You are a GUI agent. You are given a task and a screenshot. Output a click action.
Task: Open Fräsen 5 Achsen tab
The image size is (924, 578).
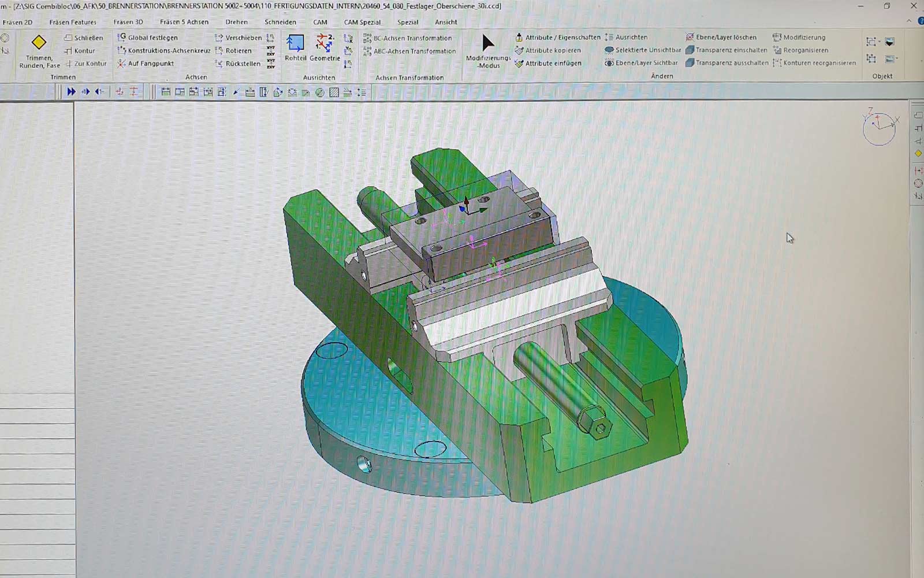(x=184, y=22)
